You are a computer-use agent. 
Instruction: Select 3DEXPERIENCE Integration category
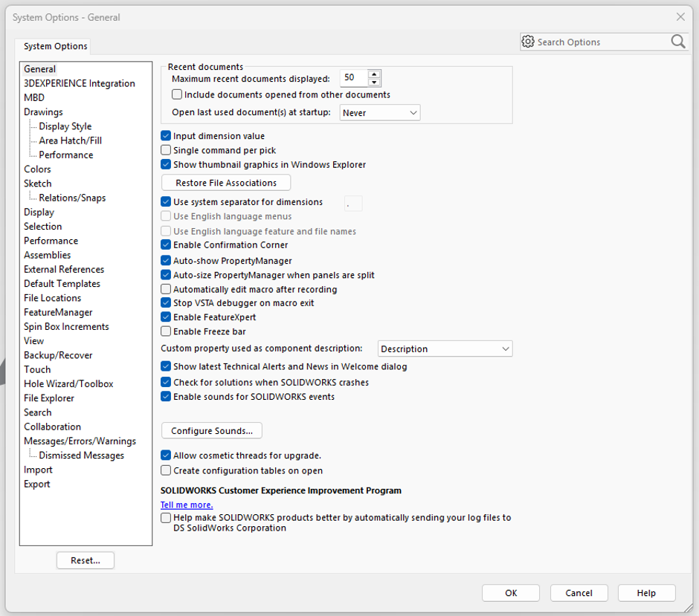80,83
